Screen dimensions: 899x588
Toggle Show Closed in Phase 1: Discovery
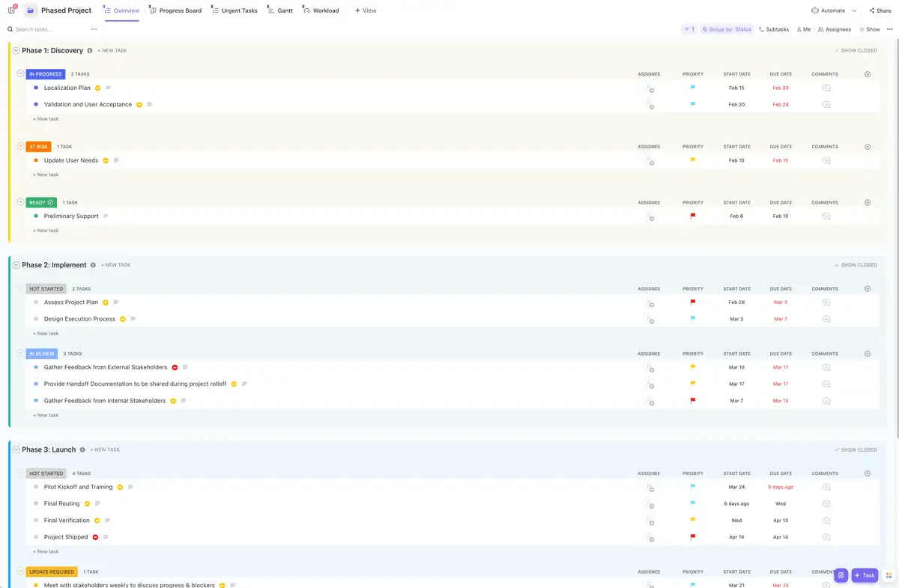pyautogui.click(x=856, y=51)
